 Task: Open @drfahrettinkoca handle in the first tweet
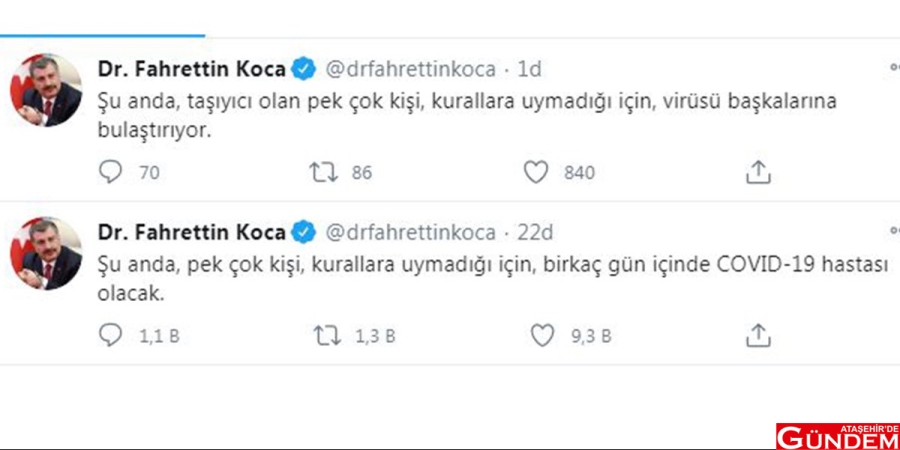pos(409,69)
